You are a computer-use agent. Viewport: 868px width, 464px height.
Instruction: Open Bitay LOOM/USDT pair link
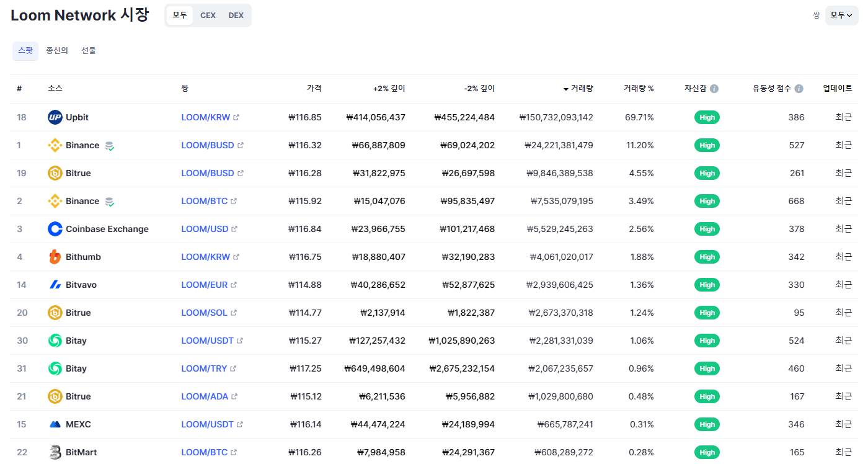click(x=207, y=341)
